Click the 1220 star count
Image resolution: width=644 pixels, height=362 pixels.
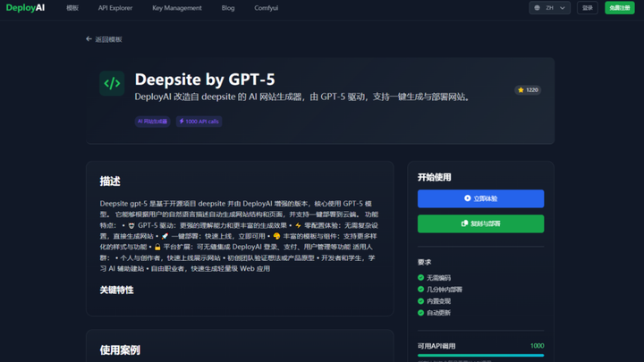tap(532, 90)
